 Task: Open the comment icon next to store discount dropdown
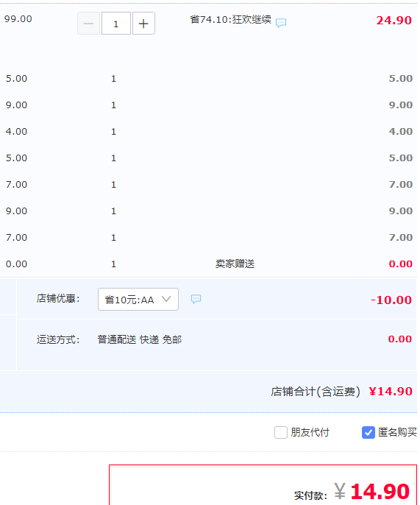tap(196, 299)
